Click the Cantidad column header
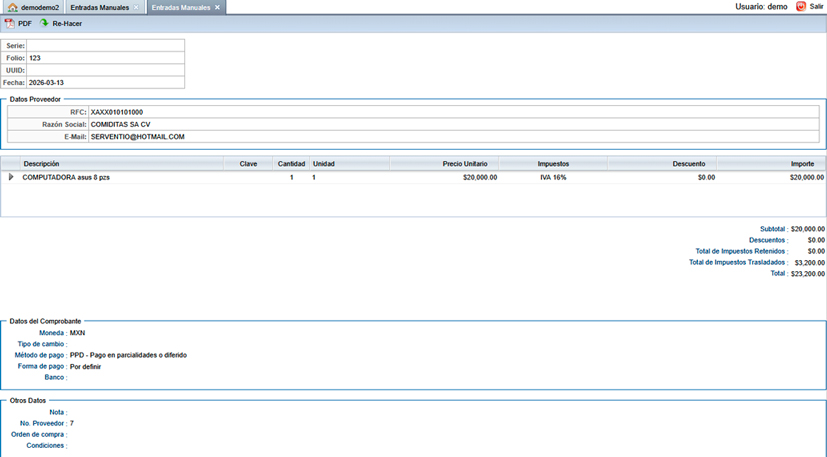This screenshot has width=827, height=457. coord(291,163)
